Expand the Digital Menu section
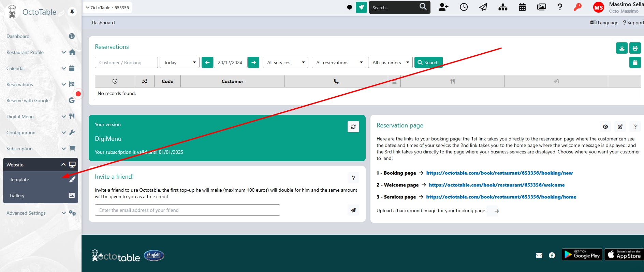Viewport: 644px width, 272px height. (41, 117)
